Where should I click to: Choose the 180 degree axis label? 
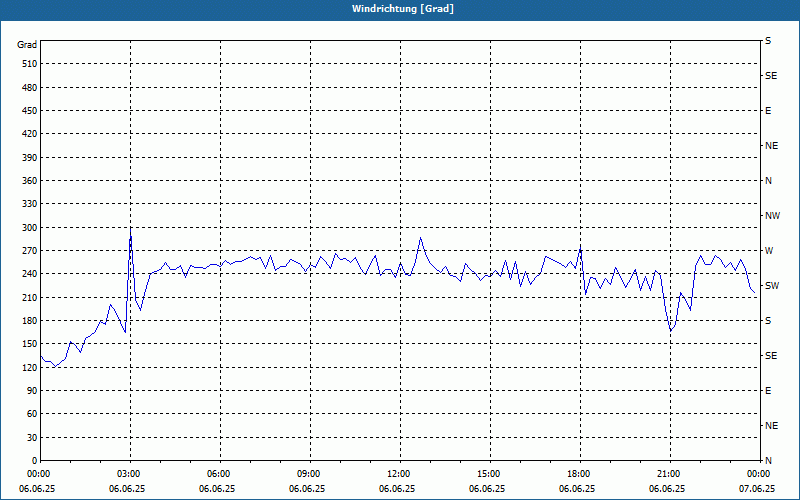pyautogui.click(x=29, y=320)
